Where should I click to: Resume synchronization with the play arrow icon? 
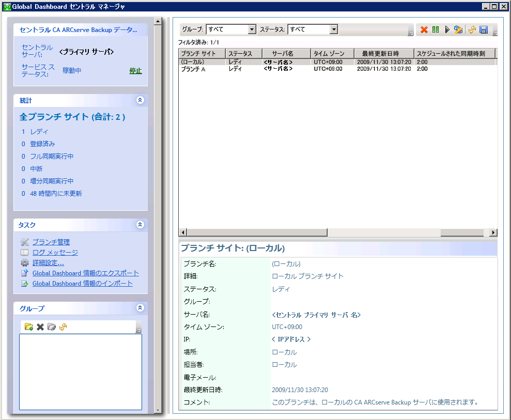448,29
